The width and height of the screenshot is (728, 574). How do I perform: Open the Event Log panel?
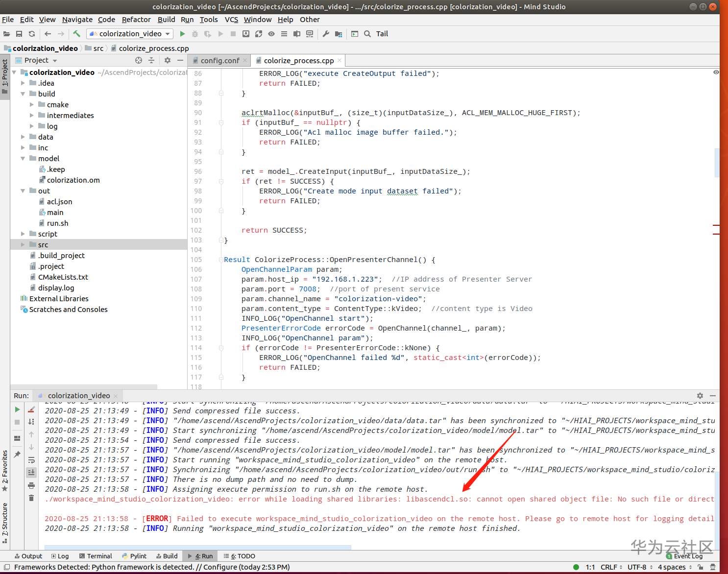click(685, 556)
